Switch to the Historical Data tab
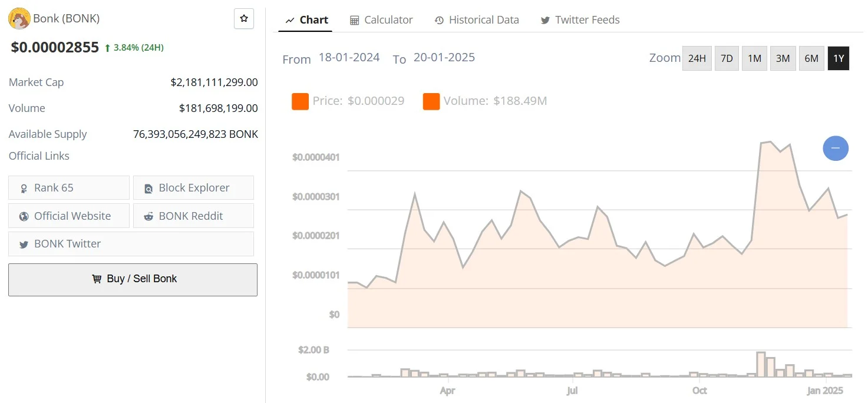Screen dimensions: 868x403 (x=477, y=19)
